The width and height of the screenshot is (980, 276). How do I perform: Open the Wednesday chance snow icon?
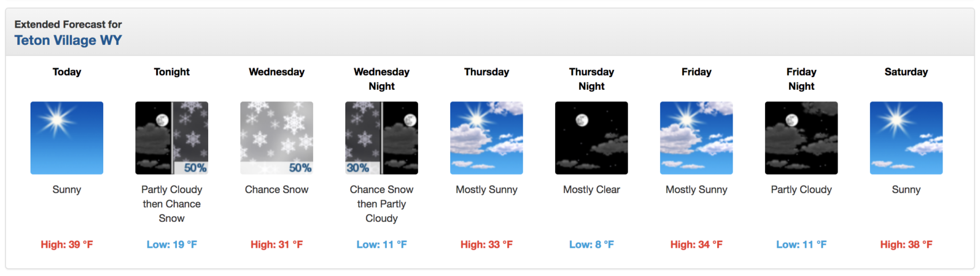click(x=277, y=138)
